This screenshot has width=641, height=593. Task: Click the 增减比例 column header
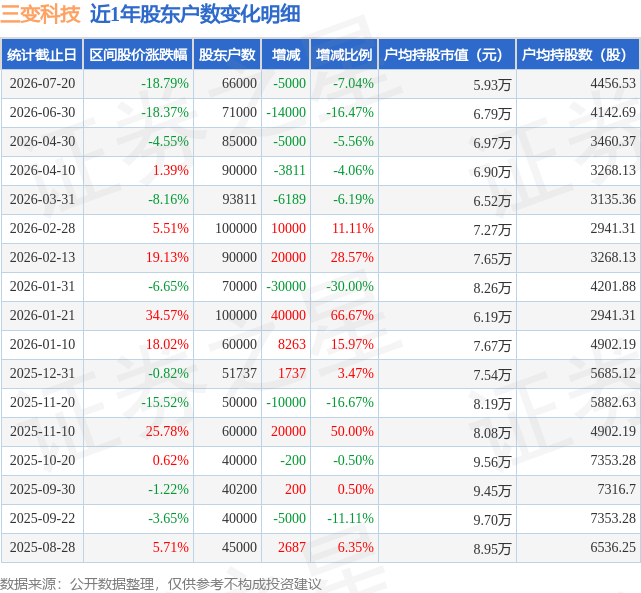344,54
